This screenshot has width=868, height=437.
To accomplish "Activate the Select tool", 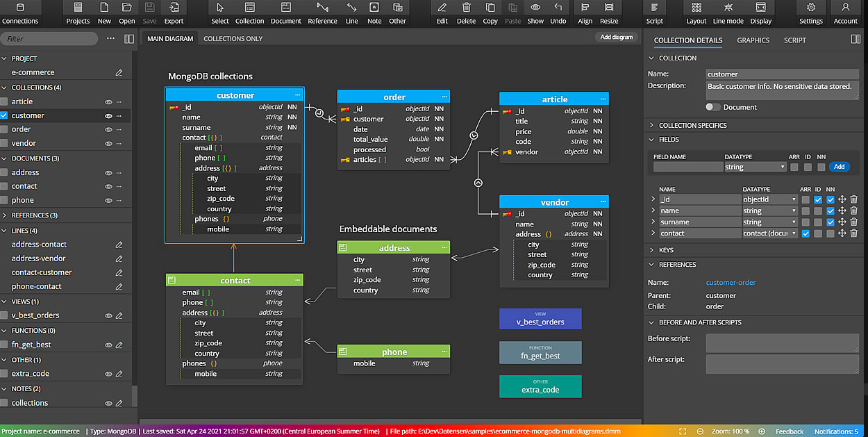I will [220, 13].
